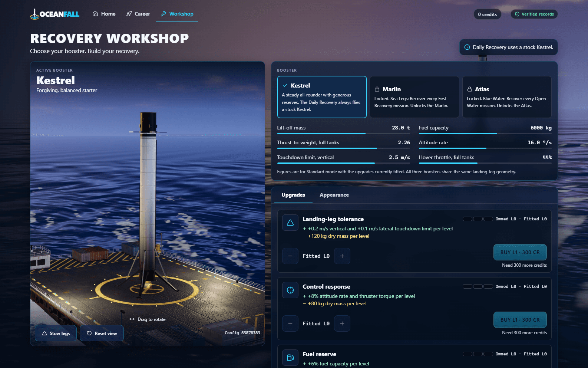
Task: Buy Landing-leg tolerance L1 for 300 CR
Action: [x=520, y=252]
